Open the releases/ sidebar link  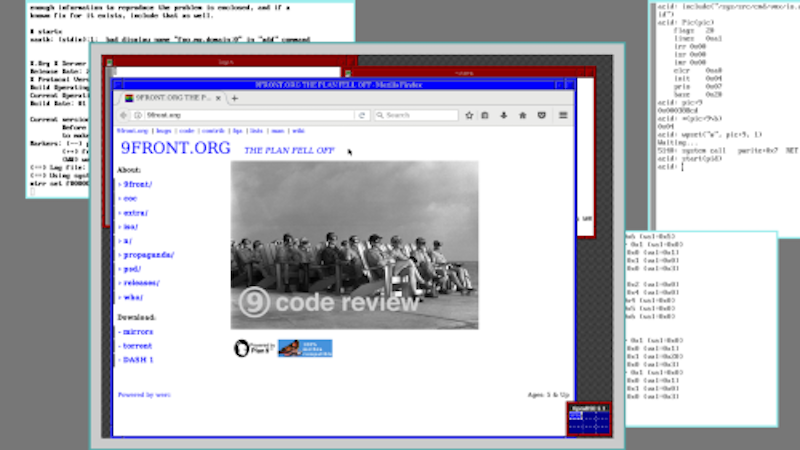tap(141, 283)
